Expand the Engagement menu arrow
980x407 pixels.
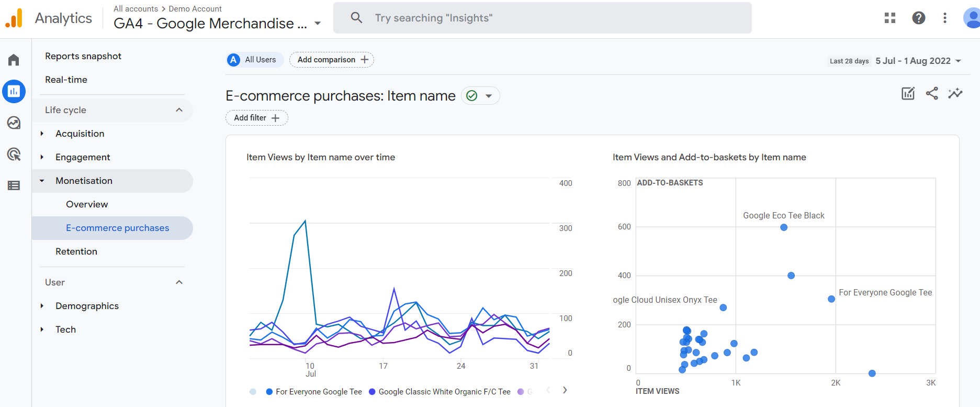(x=42, y=157)
